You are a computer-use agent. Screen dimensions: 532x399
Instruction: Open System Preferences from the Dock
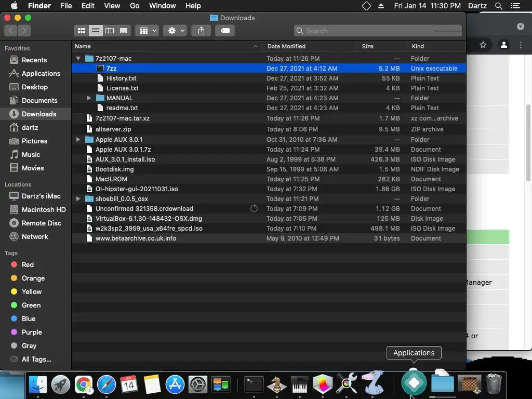click(198, 384)
